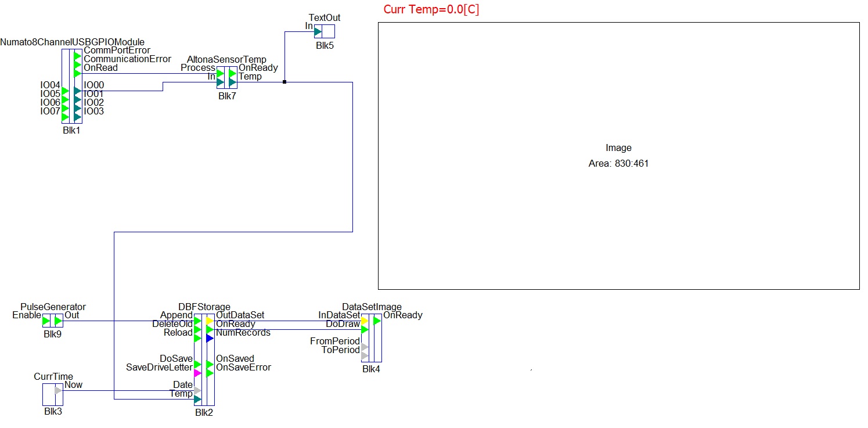Select the Numato8ChannelUSBGPIOModule block title

tap(73, 42)
